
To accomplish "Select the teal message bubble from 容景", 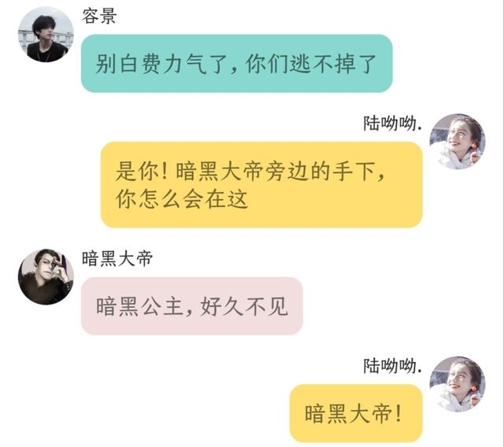I will pyautogui.click(x=236, y=64).
